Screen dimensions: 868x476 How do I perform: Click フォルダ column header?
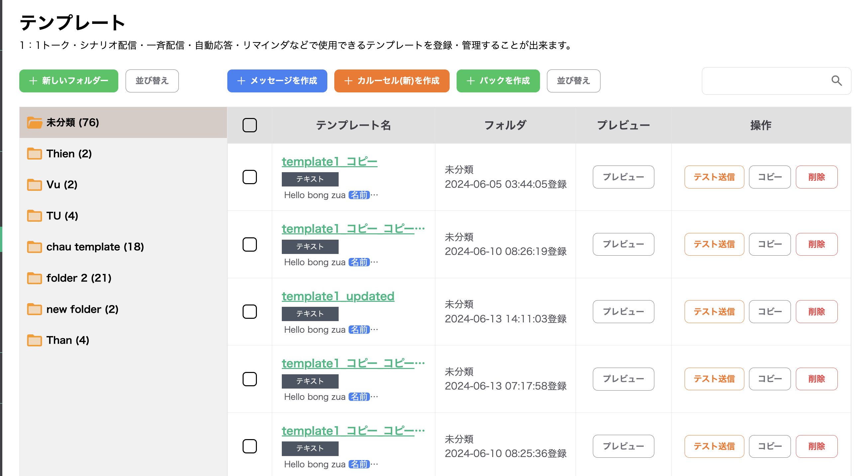[505, 125]
